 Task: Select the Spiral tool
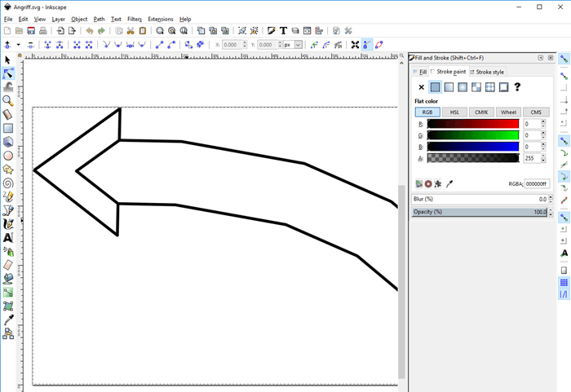pyautogui.click(x=8, y=183)
